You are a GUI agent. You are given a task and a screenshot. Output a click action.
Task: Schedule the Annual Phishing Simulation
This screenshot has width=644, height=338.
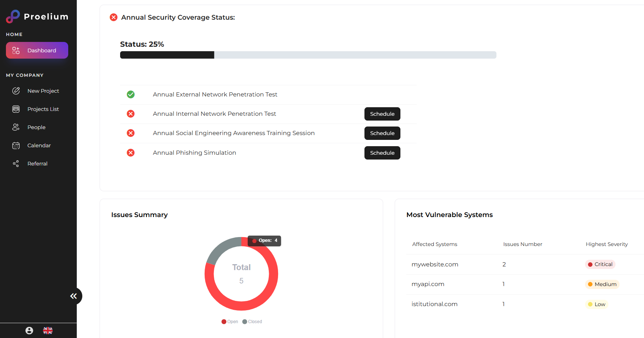(x=382, y=153)
